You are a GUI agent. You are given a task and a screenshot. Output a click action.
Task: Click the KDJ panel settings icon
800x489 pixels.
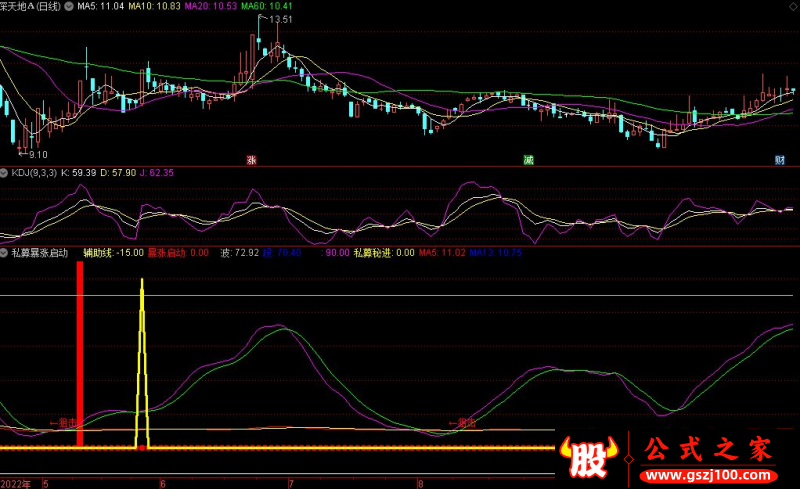[x=5, y=173]
